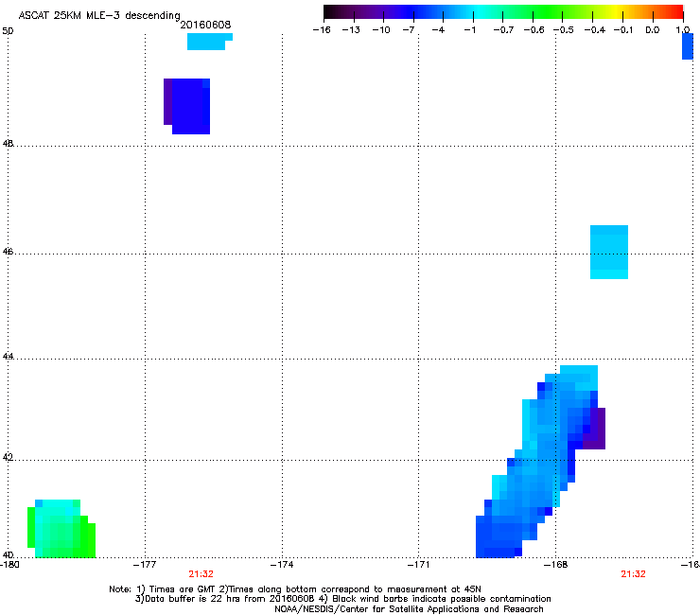Click the '-0.5' colorbar label
This screenshot has height=615, width=700.
point(564,30)
